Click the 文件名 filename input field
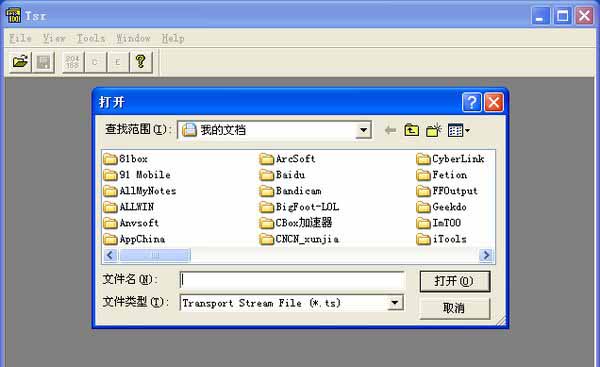 (292, 281)
